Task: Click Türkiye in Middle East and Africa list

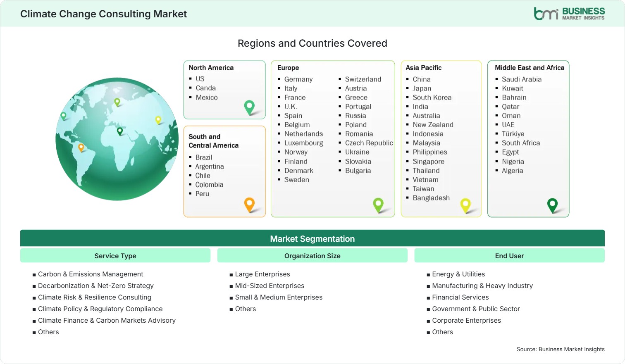Action: (513, 134)
